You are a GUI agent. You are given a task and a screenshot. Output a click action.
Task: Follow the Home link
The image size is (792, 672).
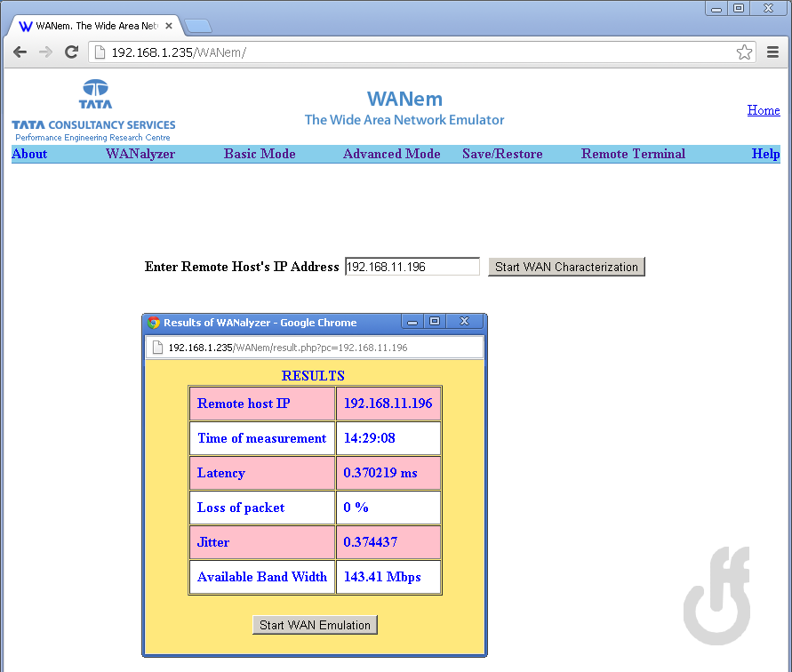(764, 110)
